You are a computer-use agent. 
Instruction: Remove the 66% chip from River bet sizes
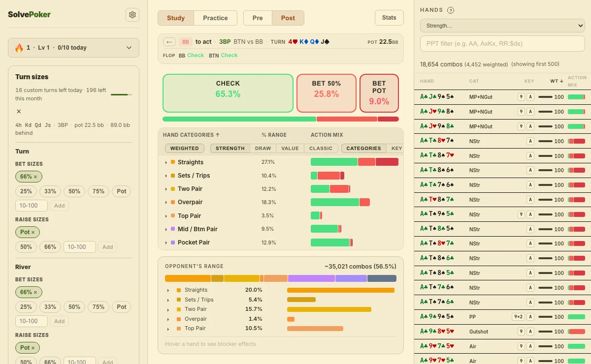(35, 292)
